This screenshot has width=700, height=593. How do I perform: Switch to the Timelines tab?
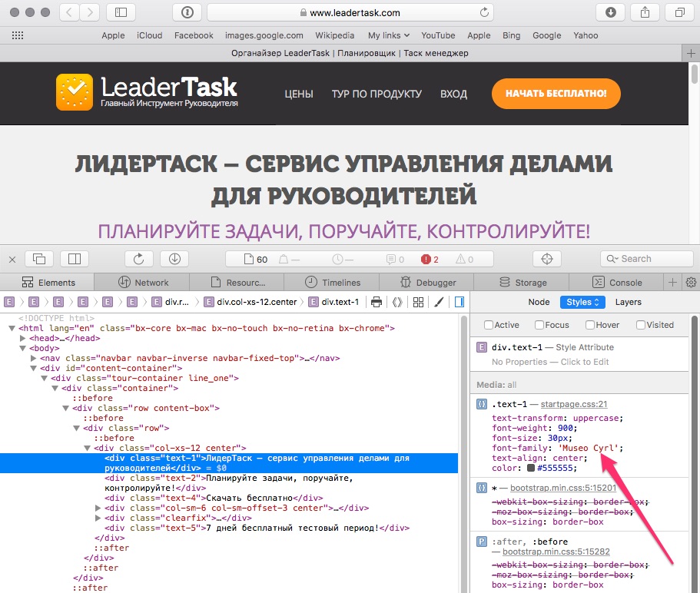tap(332, 283)
